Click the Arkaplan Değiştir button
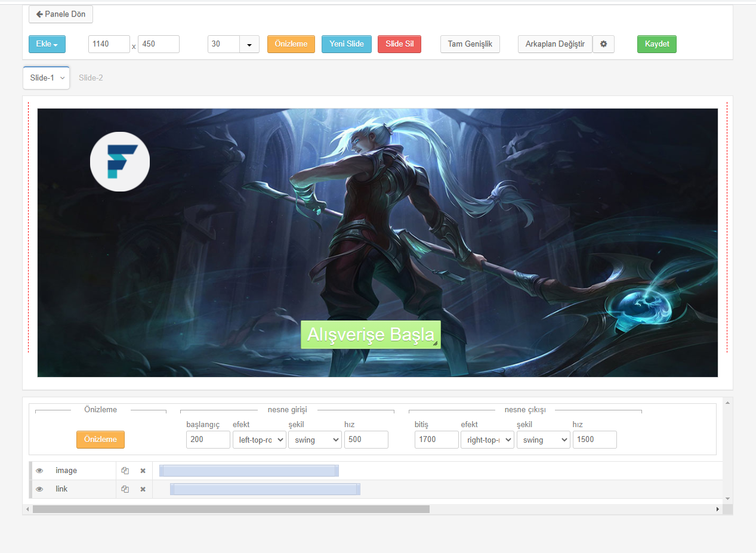Image resolution: width=756 pixels, height=553 pixels. 555,44
